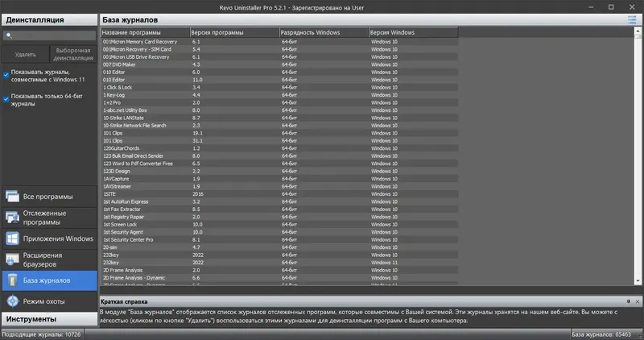The image size is (644, 340).
Task: Close the Краткая справка panel
Action: click(638, 301)
